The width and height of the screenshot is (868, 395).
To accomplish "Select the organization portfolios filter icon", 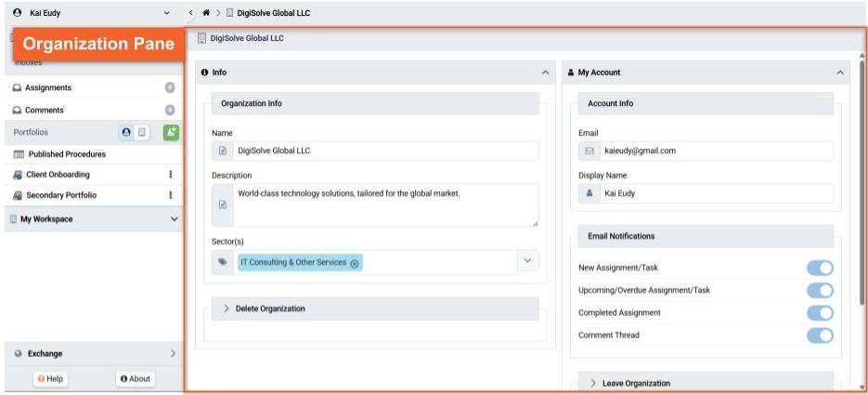I will (142, 133).
